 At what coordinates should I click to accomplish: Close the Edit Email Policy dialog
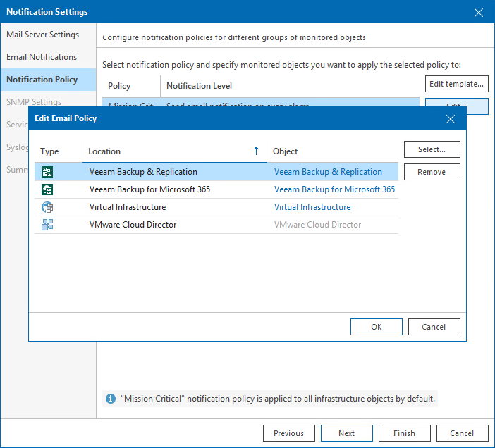tap(451, 119)
